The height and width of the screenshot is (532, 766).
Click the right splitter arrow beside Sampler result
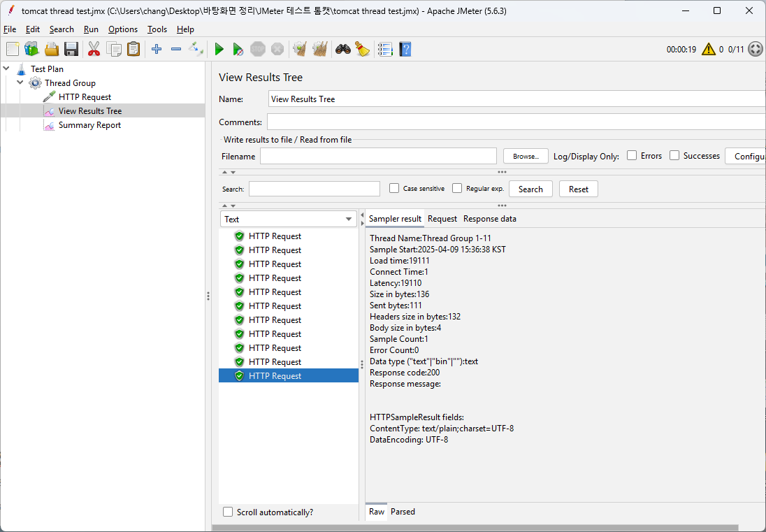(x=362, y=223)
